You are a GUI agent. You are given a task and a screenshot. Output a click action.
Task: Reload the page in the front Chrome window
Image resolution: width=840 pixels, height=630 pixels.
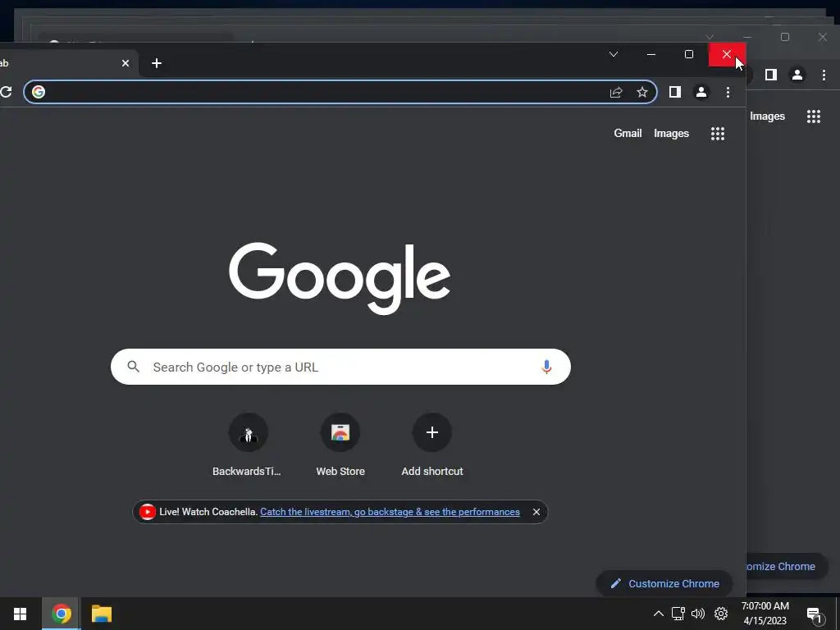(6, 92)
